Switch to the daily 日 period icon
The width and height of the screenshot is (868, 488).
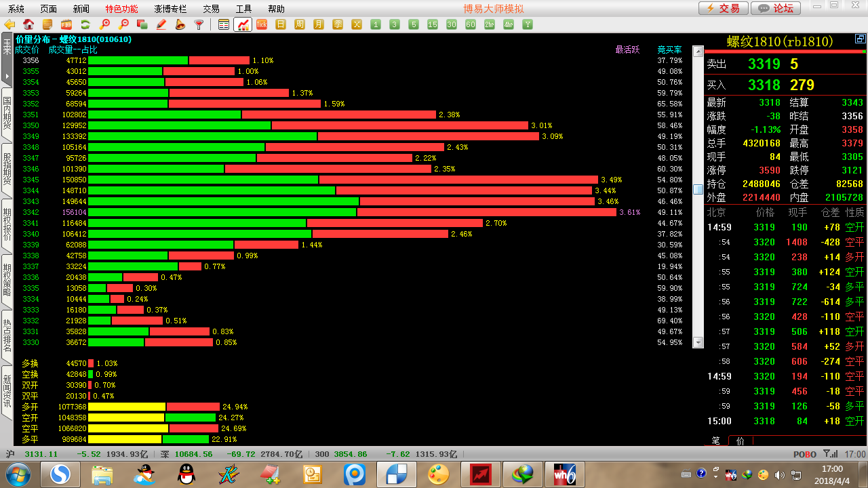tap(281, 24)
